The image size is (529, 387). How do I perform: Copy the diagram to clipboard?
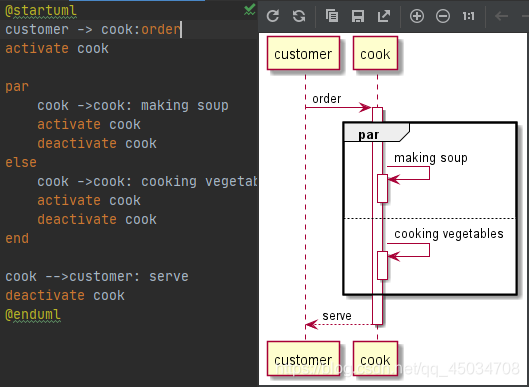(332, 16)
